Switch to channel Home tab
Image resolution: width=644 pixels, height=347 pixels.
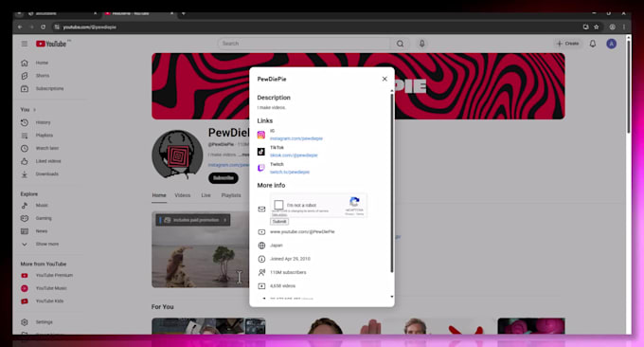(x=159, y=195)
